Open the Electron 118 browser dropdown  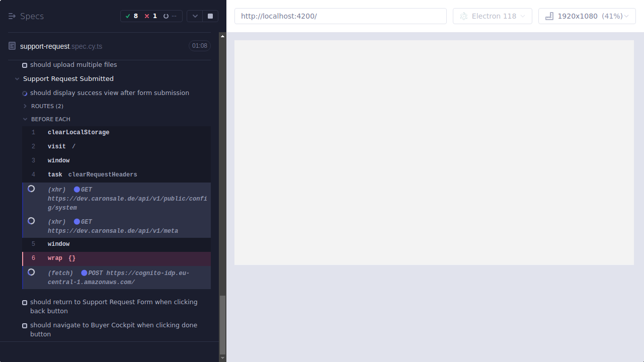492,16
